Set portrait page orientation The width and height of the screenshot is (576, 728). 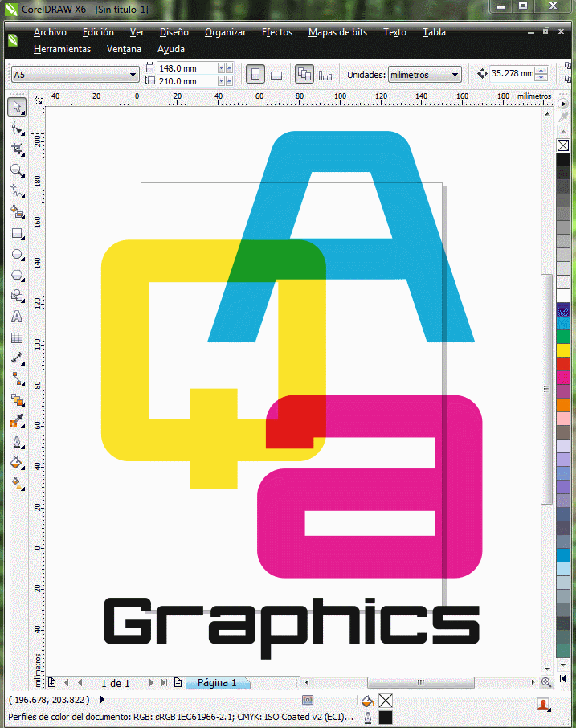coord(255,74)
